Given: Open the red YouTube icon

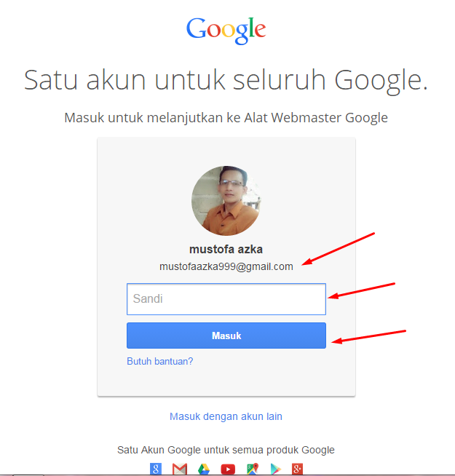Looking at the screenshot, I should (x=228, y=469).
